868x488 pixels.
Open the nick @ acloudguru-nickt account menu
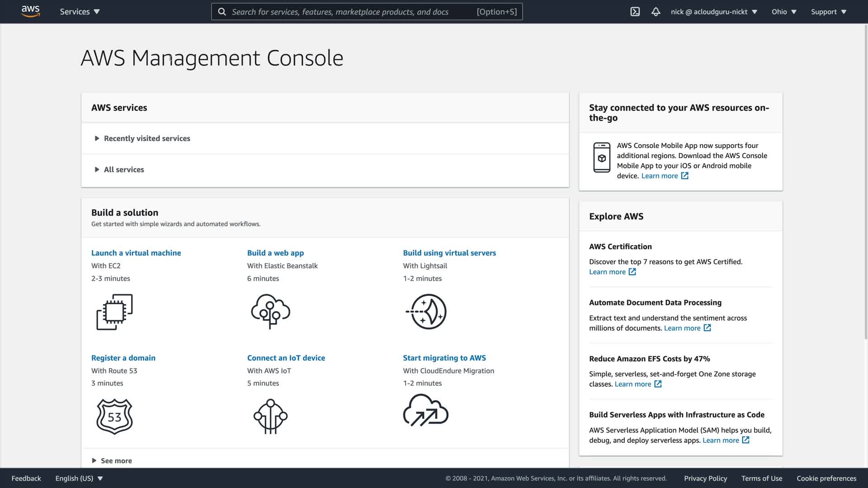tap(713, 12)
